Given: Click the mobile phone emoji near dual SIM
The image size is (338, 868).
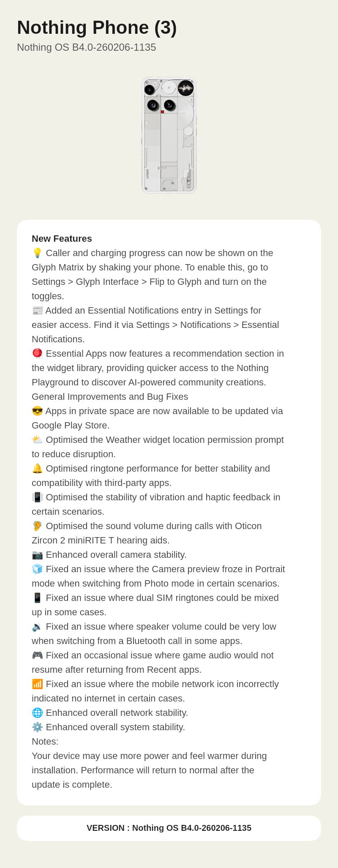Looking at the screenshot, I should 37,598.
